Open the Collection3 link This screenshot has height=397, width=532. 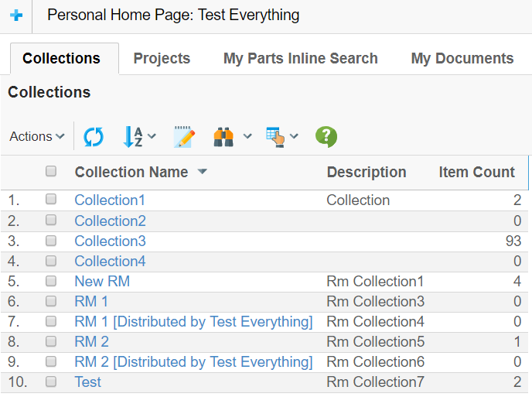click(x=110, y=241)
